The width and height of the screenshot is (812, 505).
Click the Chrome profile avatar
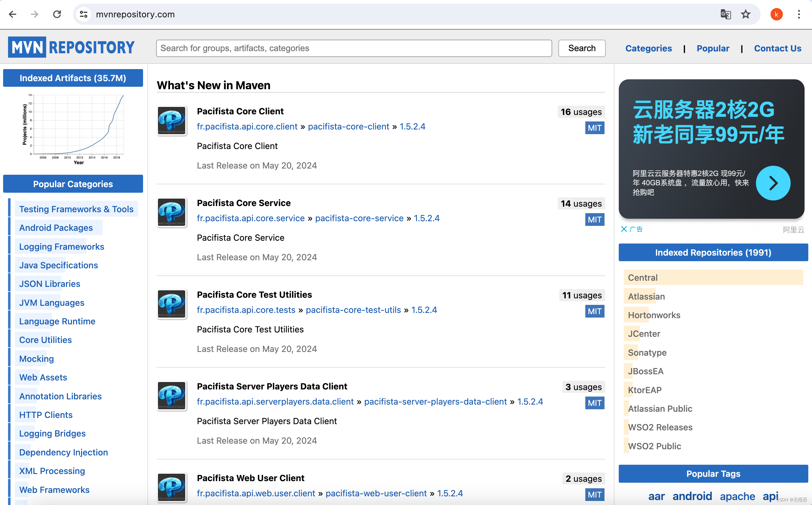coord(776,14)
